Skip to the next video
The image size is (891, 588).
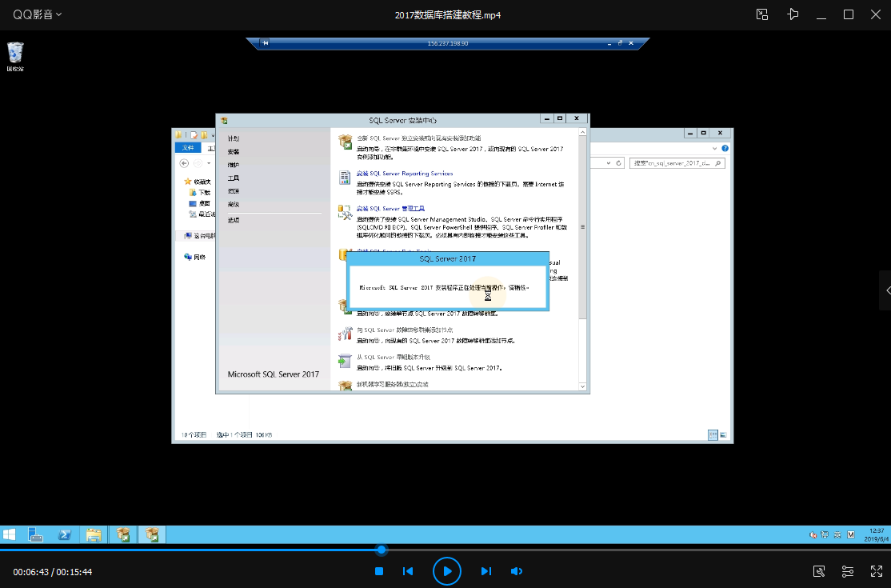click(x=485, y=571)
